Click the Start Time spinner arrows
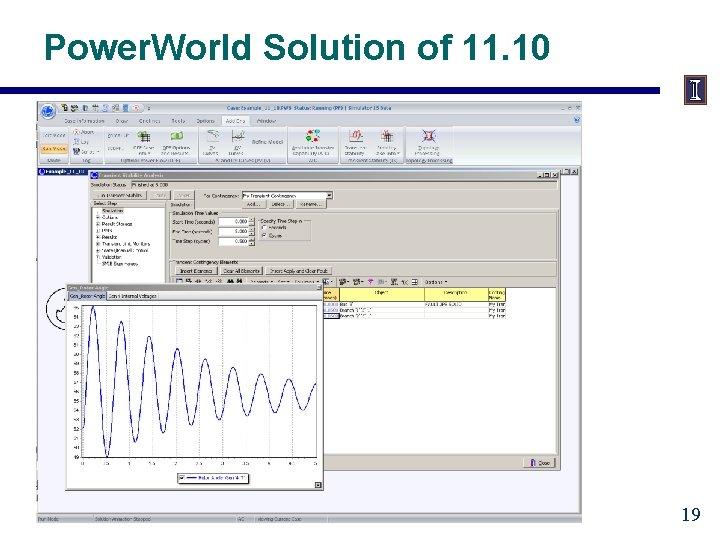Image resolution: width=720 pixels, height=540 pixels. (252, 221)
